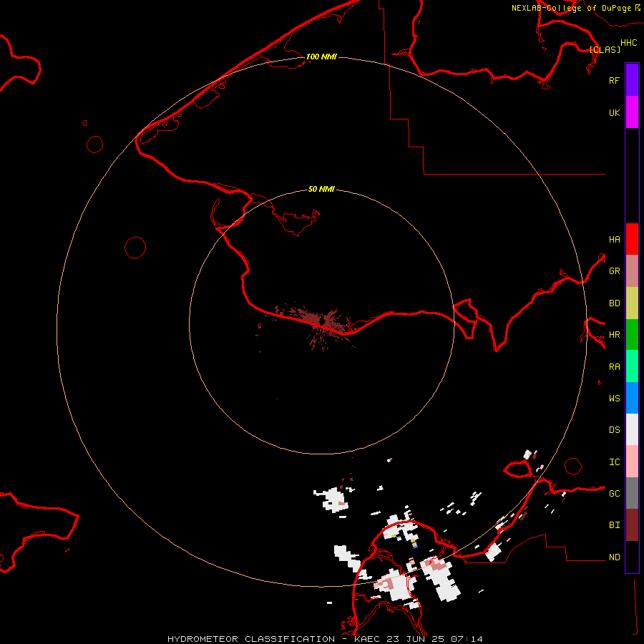The width and height of the screenshot is (644, 644).
Task: Click the RF purple legend swatch
Action: coord(632,80)
